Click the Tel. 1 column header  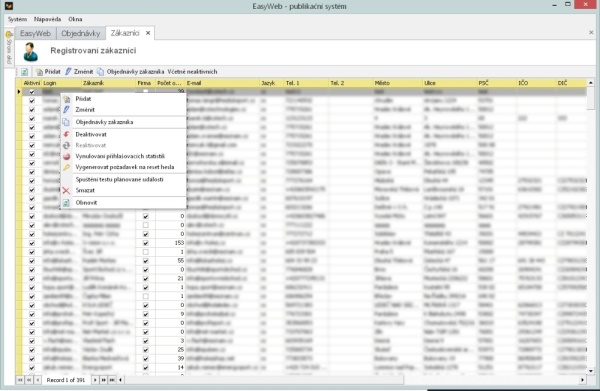[307, 83]
